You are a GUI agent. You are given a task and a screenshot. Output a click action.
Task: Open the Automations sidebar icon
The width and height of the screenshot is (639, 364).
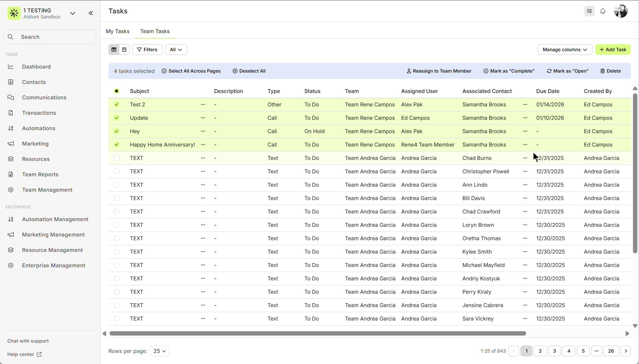click(x=11, y=128)
